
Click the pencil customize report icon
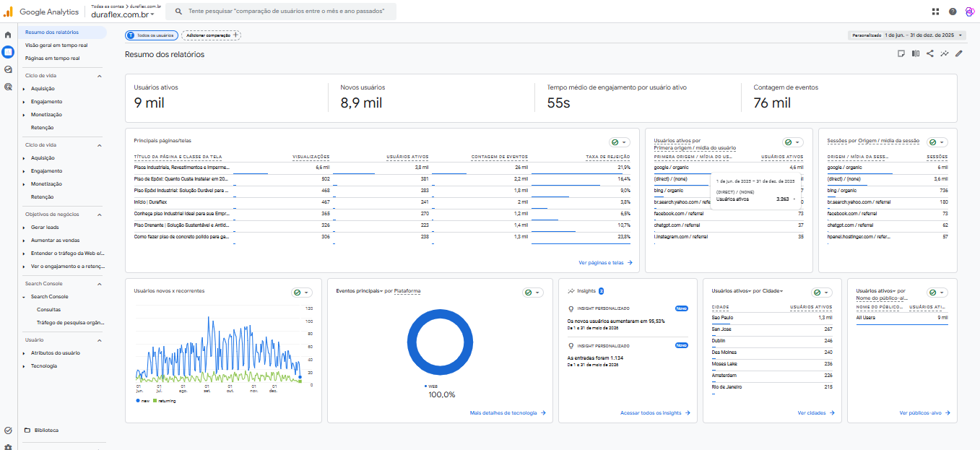coord(959,53)
